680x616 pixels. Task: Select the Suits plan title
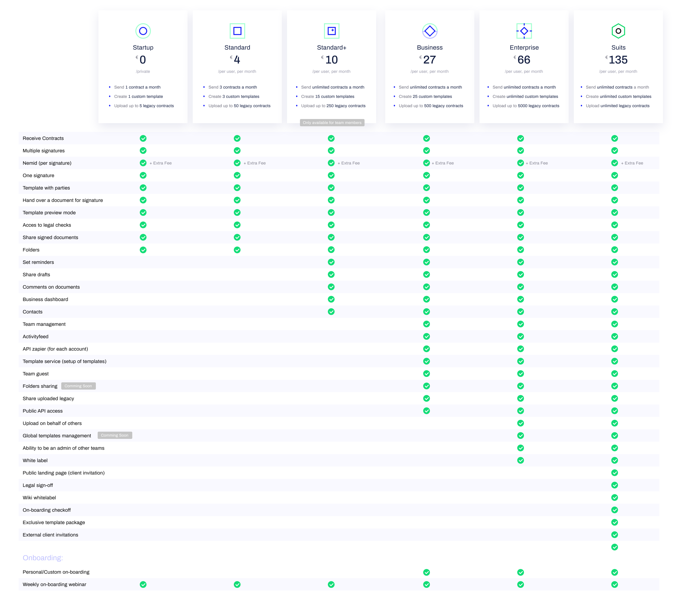click(x=618, y=48)
